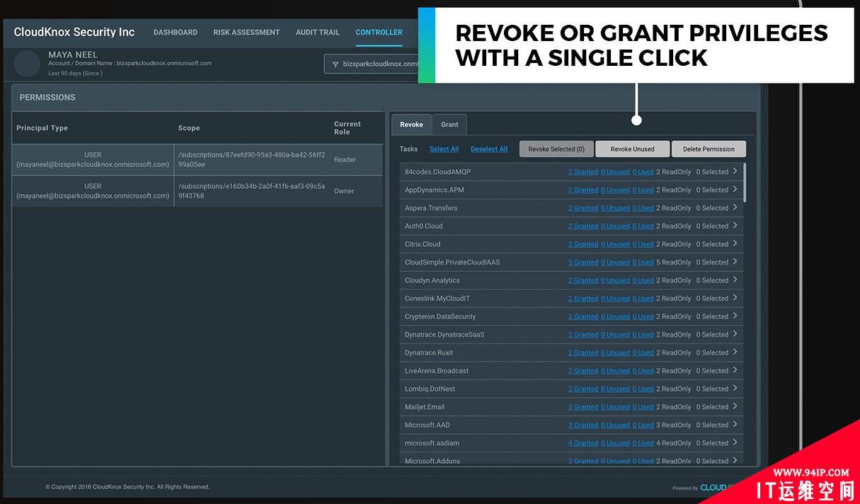The width and height of the screenshot is (860, 504).
Task: Expand the CloudSimple.PrivateCloudIAAS row chevron
Action: (x=735, y=262)
